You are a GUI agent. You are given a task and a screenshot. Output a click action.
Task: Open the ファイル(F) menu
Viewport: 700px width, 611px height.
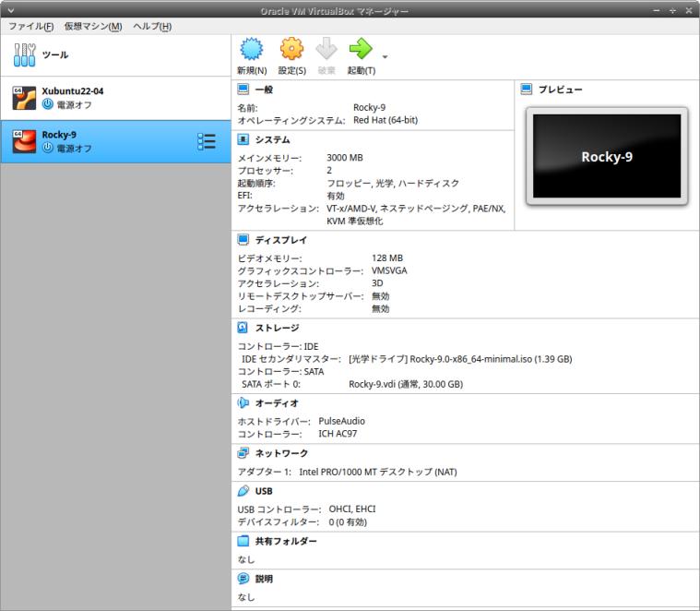pos(31,27)
